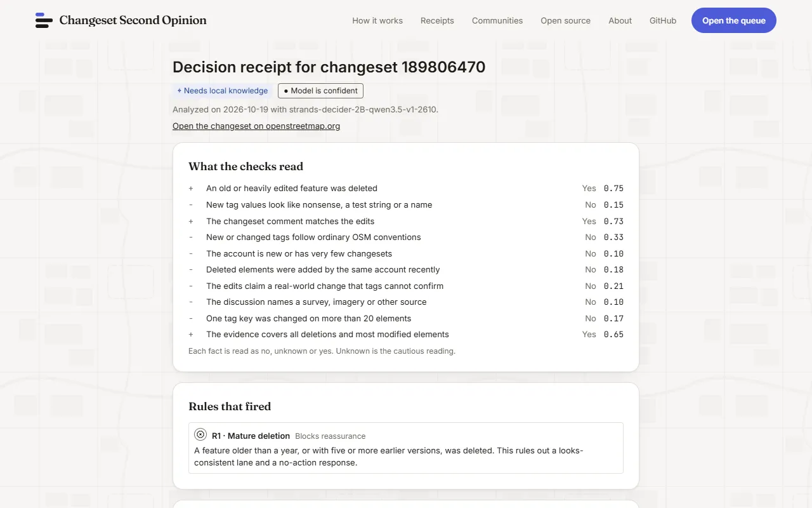Select 'The changeset comment matches the edits'
This screenshot has width=812, height=508.
[x=406, y=221]
